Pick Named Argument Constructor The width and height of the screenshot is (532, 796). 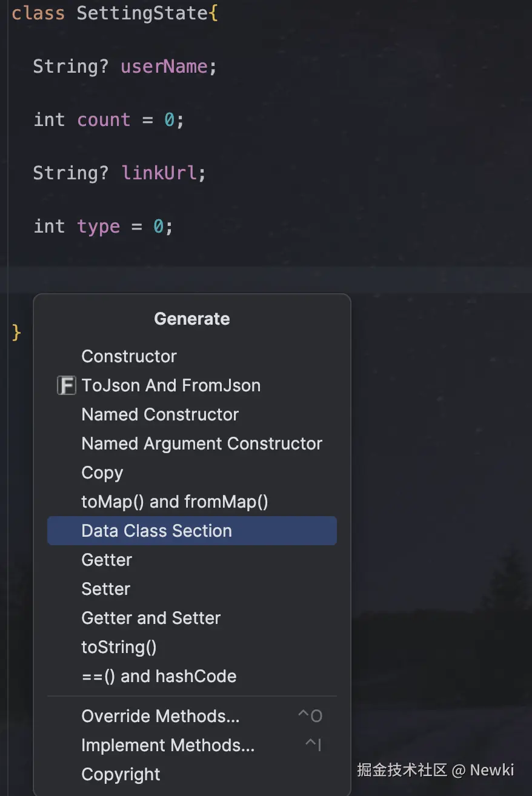pyautogui.click(x=202, y=443)
